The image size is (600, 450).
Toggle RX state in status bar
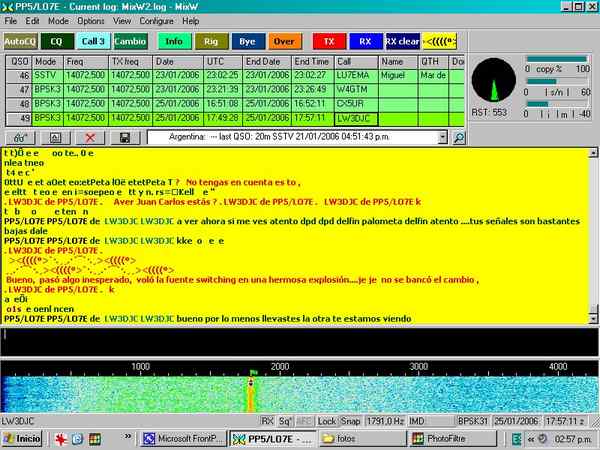(267, 421)
